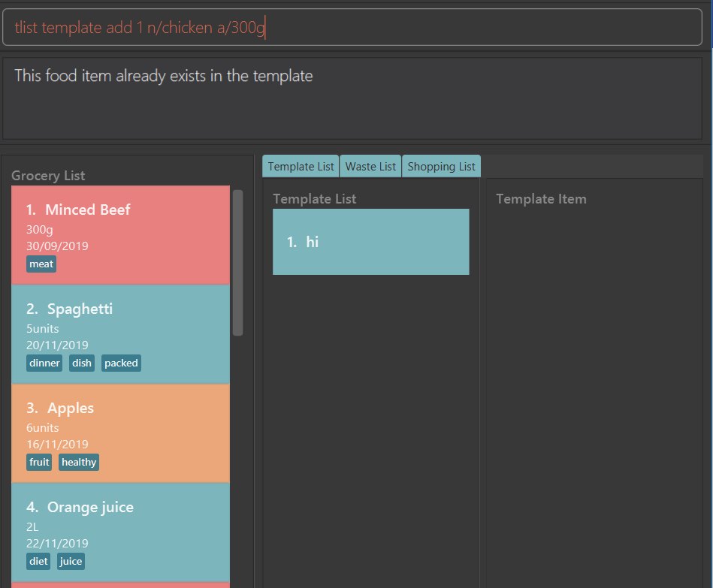713x588 pixels.
Task: Click the '300g' amount under Minced Beef
Action: (40, 230)
